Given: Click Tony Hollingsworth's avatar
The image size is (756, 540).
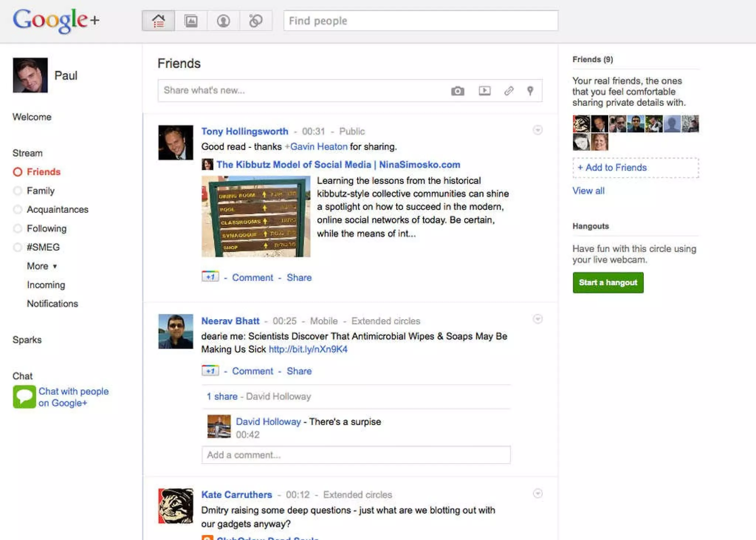Looking at the screenshot, I should [x=176, y=143].
